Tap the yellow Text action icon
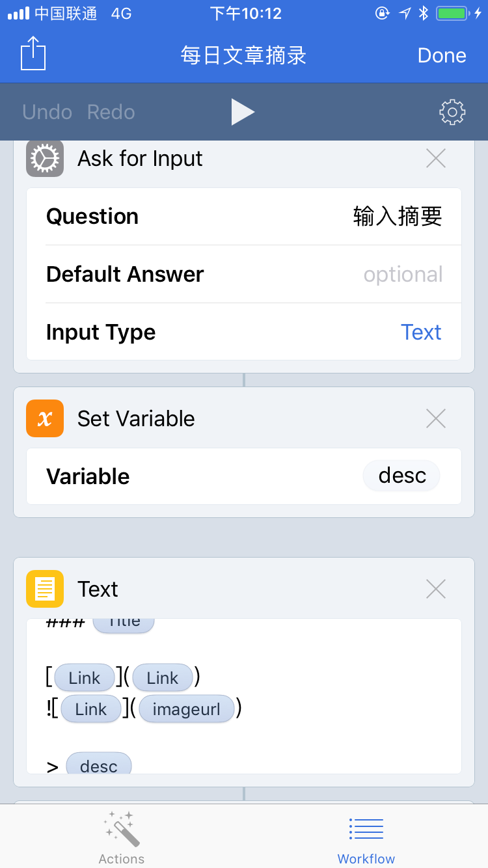The height and width of the screenshot is (868, 488). pos(45,589)
